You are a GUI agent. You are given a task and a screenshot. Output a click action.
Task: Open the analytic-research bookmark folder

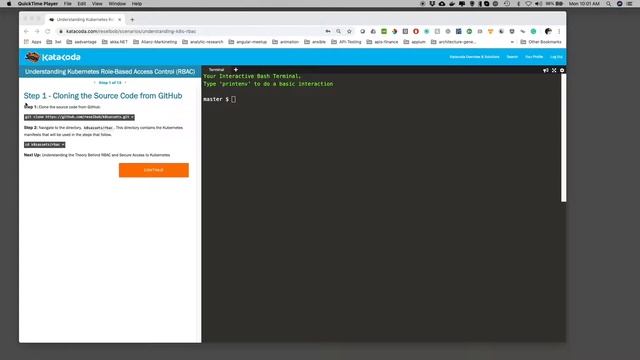(202, 42)
